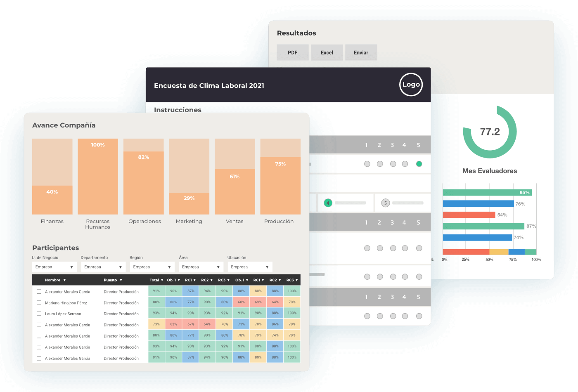Viewport: 578px width, 392px height.
Task: Click the red 54% horizontal bar
Action: [x=469, y=215]
